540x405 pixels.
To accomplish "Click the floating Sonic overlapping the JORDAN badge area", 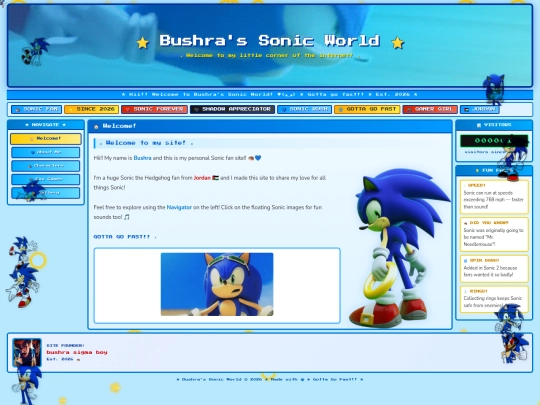I will tap(494, 90).
